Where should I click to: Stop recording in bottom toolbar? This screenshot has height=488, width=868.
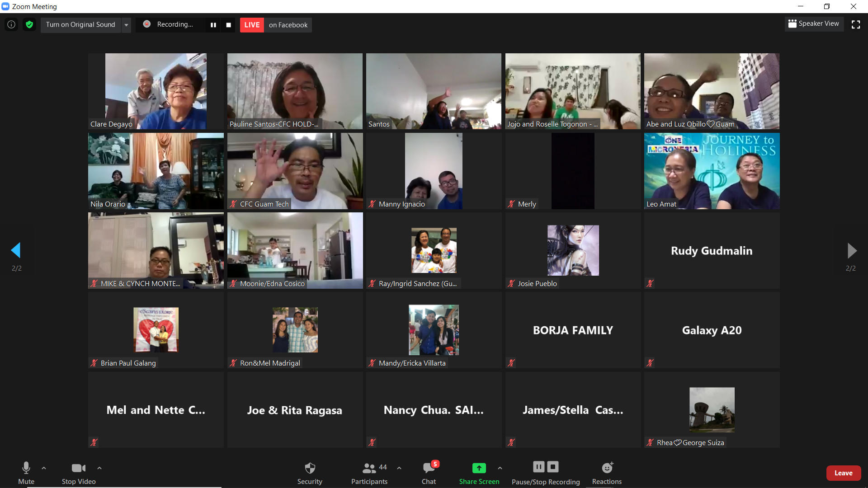553,467
